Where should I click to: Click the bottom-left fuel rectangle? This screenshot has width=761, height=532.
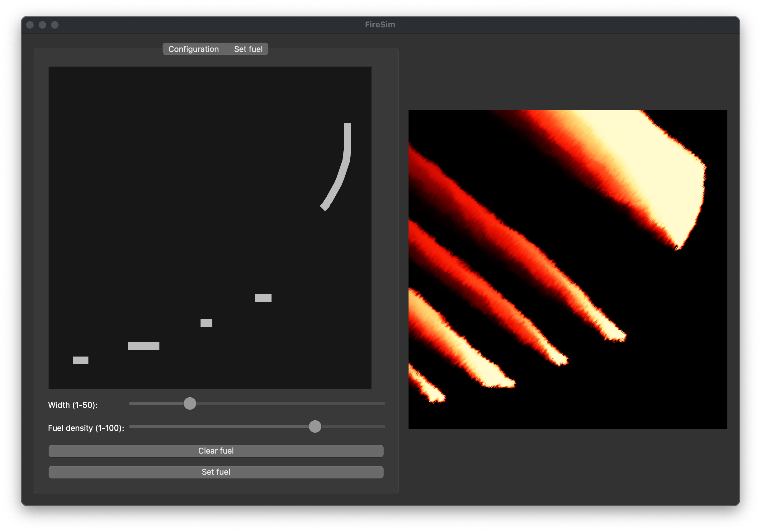click(81, 360)
